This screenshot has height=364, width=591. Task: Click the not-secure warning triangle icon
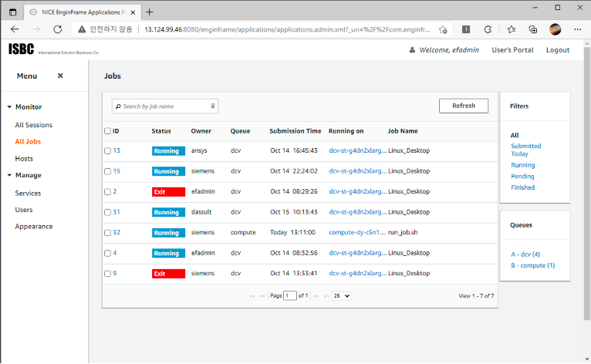[82, 29]
